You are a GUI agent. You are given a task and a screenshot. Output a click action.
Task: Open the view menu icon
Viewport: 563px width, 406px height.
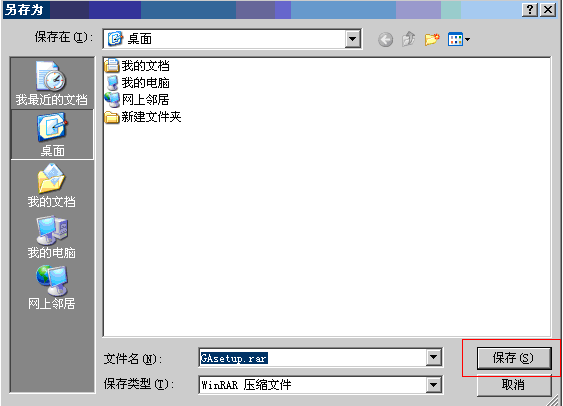459,39
